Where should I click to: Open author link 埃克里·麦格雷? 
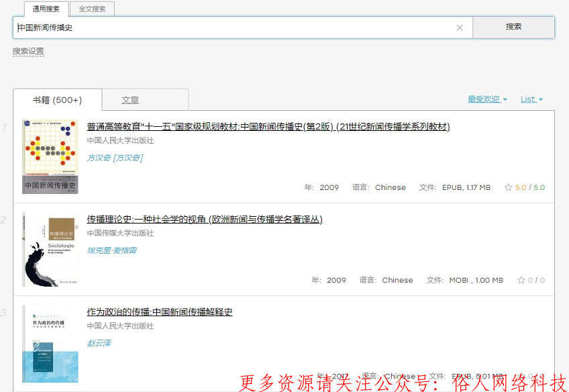(112, 250)
